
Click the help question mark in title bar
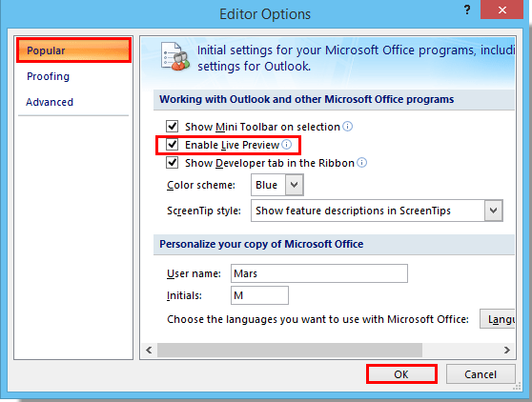coord(467,10)
